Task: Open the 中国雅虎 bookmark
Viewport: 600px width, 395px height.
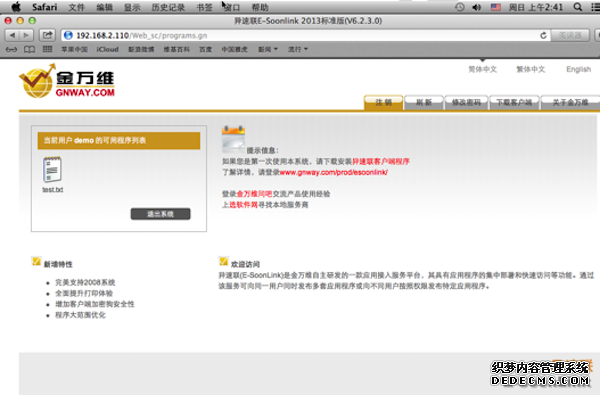Action: 235,49
